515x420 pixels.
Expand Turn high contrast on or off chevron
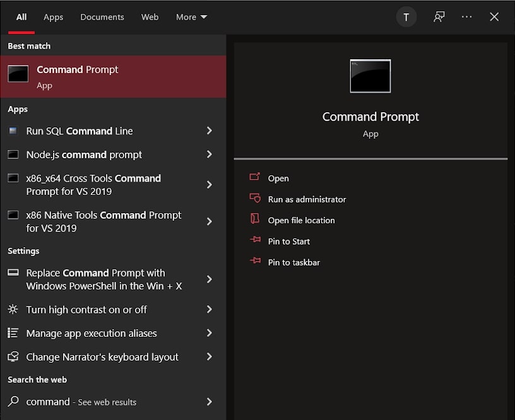210,309
